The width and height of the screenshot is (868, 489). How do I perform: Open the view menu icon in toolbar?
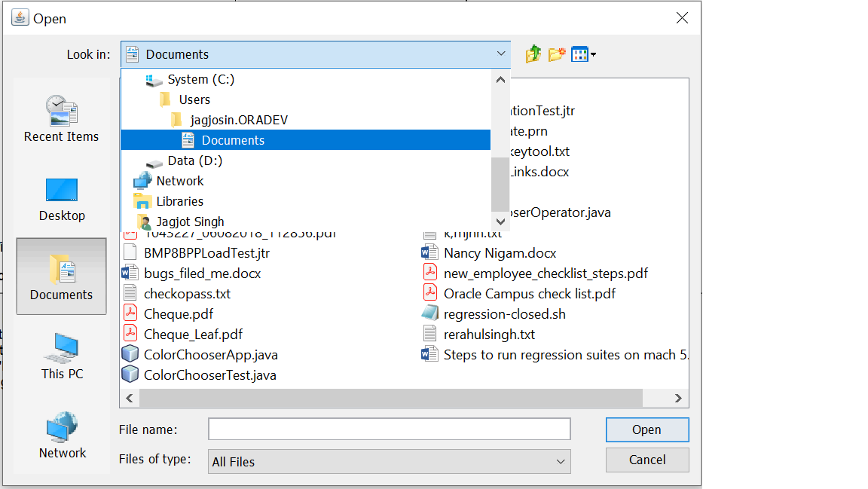[x=583, y=54]
